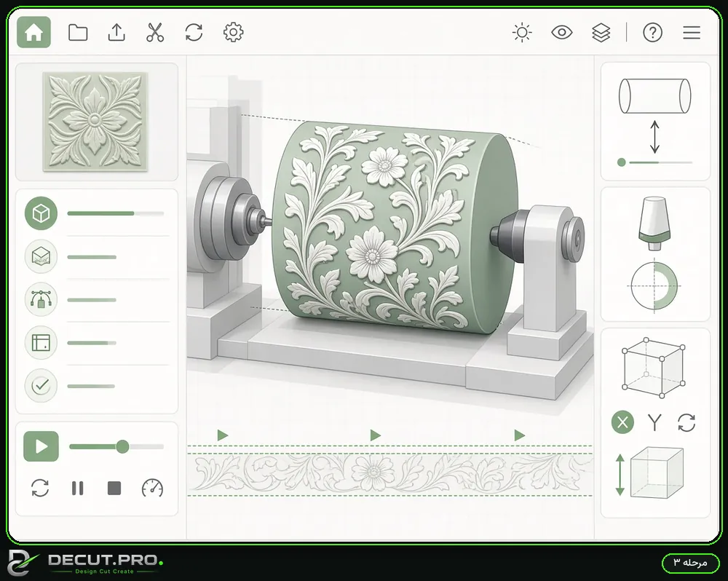Select the layout panel step icon
This screenshot has width=728, height=581.
(41, 343)
